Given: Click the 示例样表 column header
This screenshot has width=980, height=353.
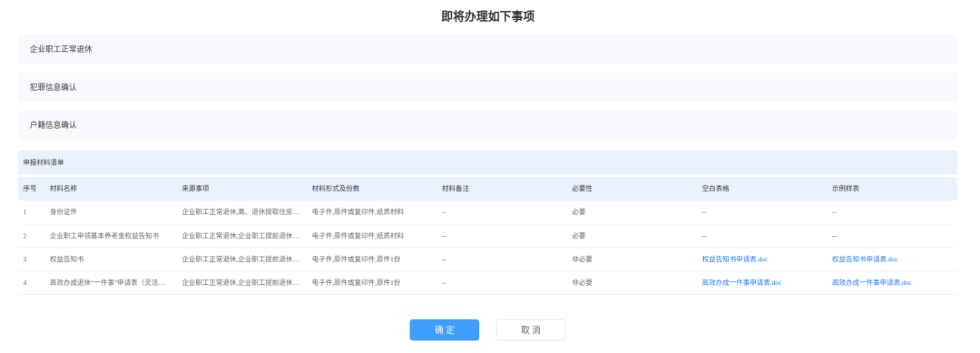Looking at the screenshot, I should pos(845,189).
